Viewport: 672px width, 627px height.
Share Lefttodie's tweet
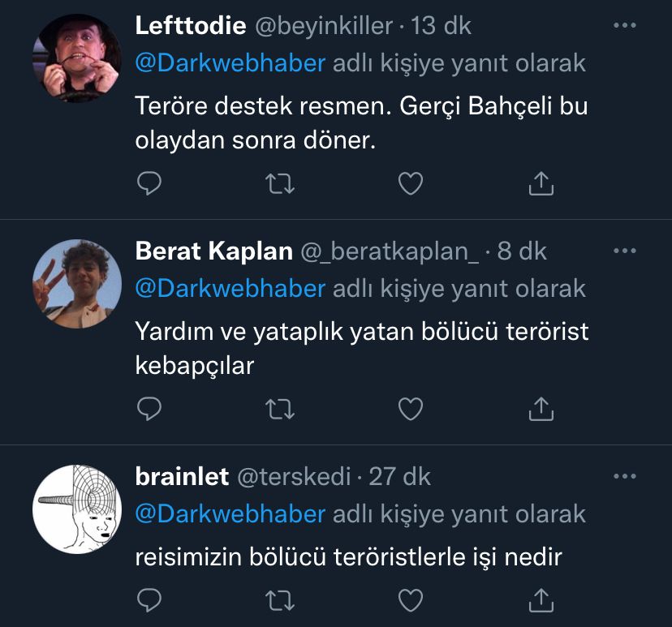pyautogui.click(x=541, y=185)
